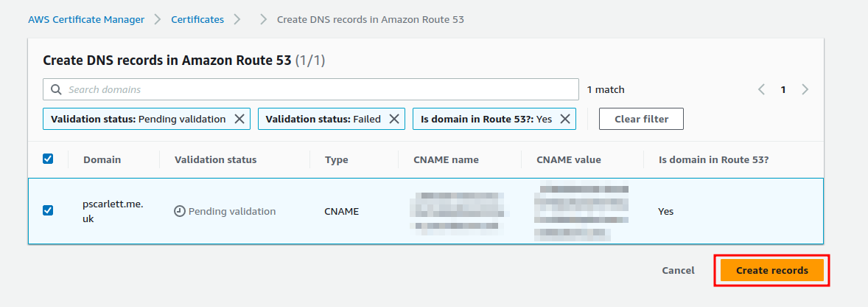
Task: Go to the next results page arrow
Action: pos(805,89)
